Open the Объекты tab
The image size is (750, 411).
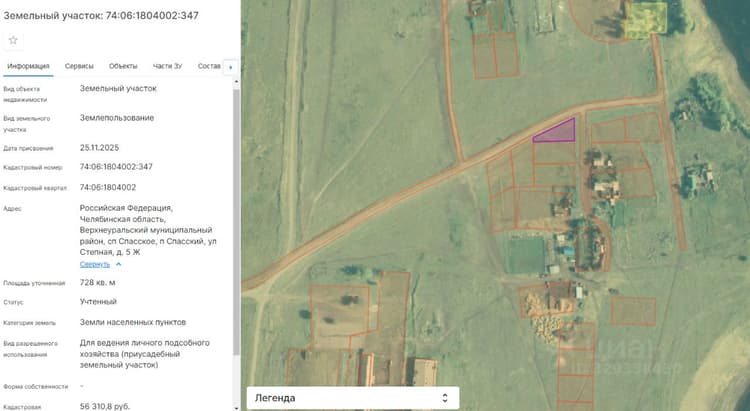tap(123, 66)
